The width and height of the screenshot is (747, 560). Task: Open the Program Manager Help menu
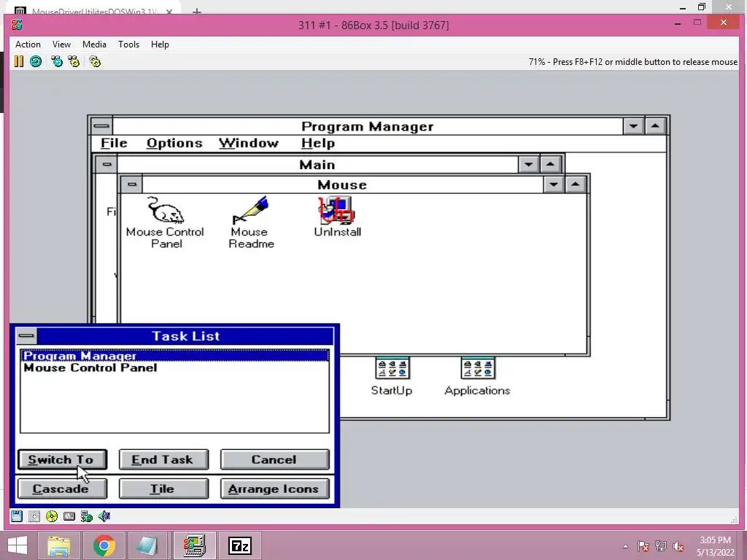(318, 144)
